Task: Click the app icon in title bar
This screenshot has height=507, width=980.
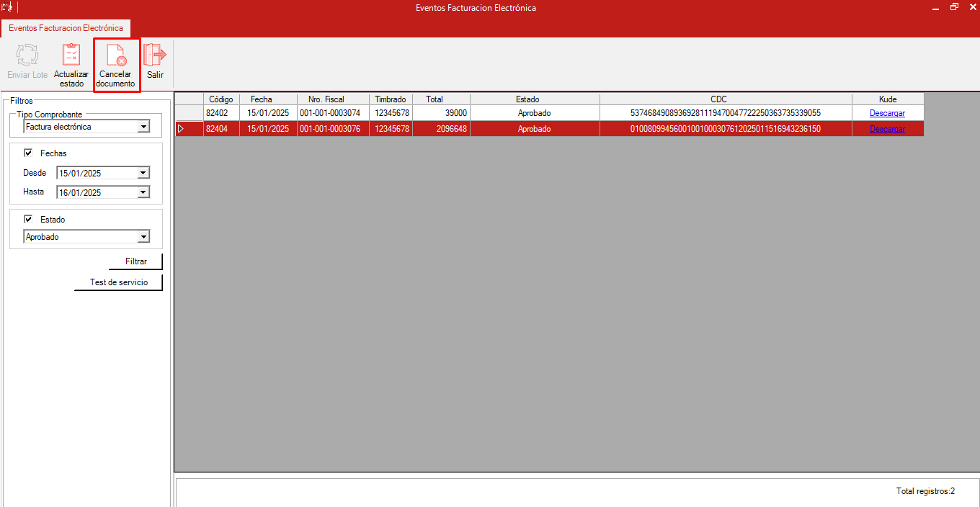Action: pos(7,8)
